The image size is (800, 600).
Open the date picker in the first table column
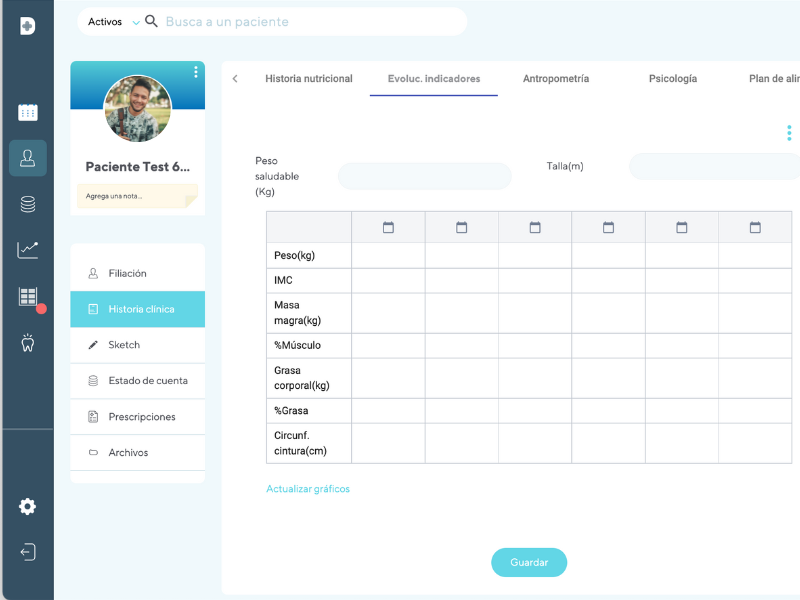(388, 226)
